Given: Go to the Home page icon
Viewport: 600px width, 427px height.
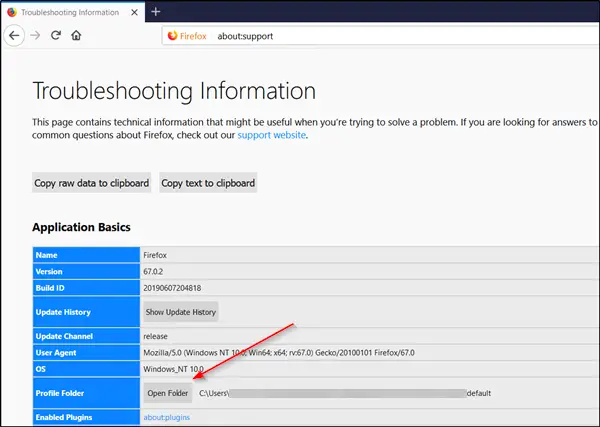Looking at the screenshot, I should (x=76, y=36).
